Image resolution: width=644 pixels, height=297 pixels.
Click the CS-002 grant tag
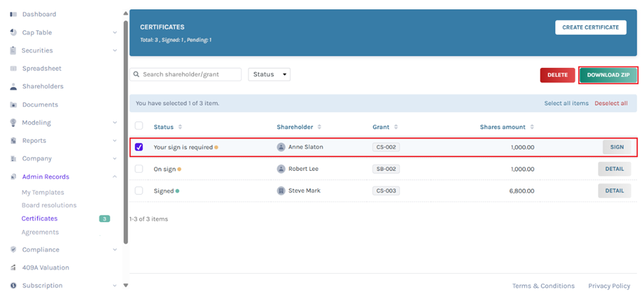(x=386, y=147)
